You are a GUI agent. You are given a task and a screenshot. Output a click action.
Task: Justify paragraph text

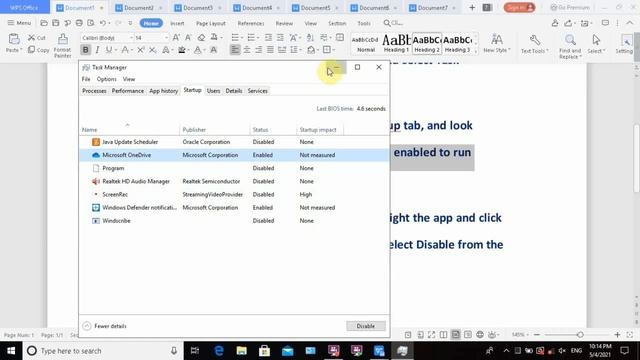coord(270,50)
